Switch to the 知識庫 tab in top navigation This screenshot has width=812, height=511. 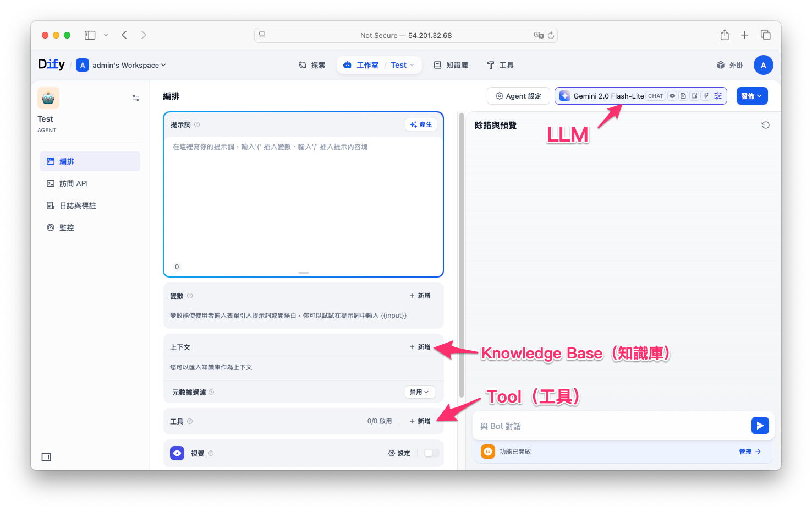click(x=451, y=65)
